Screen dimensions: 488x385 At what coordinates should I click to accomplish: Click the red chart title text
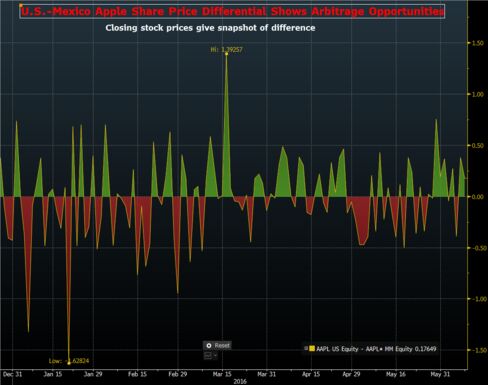coord(232,12)
